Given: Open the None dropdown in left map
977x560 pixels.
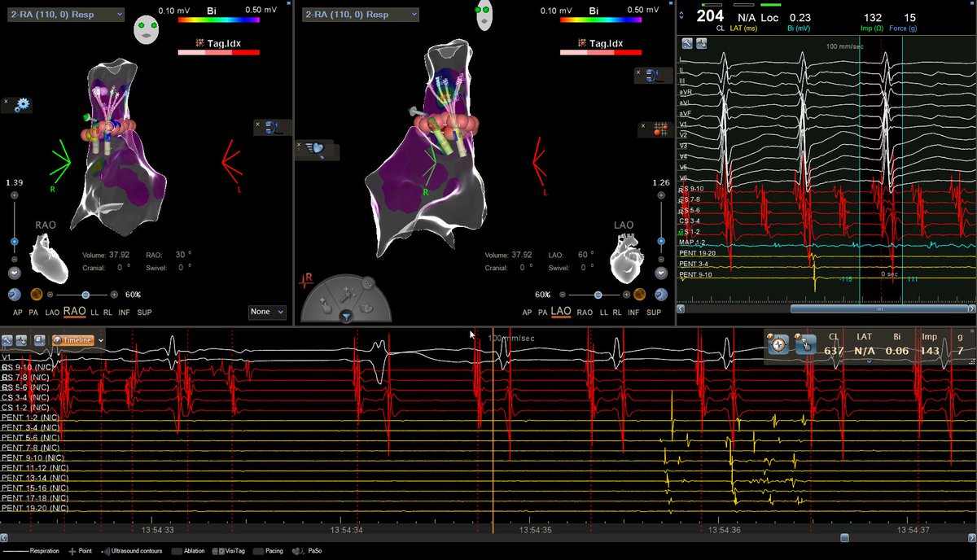Looking at the screenshot, I should pyautogui.click(x=268, y=312).
